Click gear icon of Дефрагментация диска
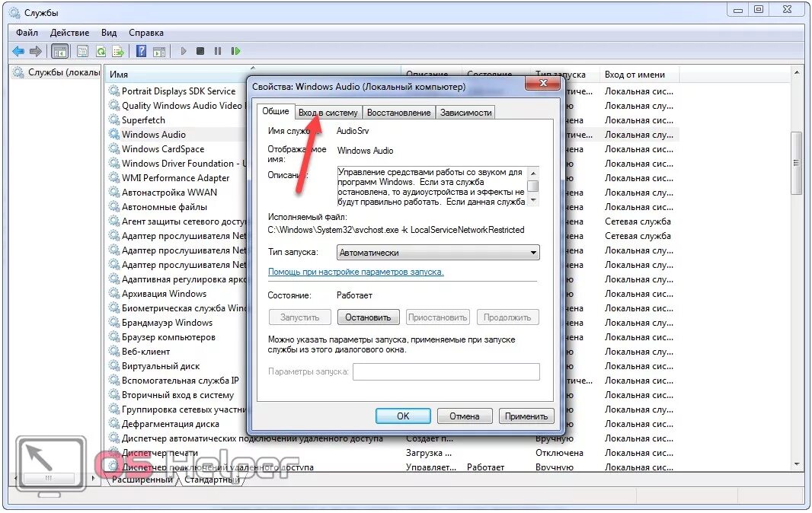 [114, 424]
